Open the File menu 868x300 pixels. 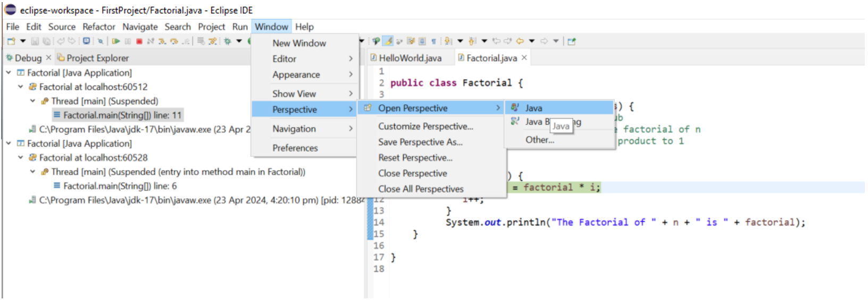(x=13, y=27)
